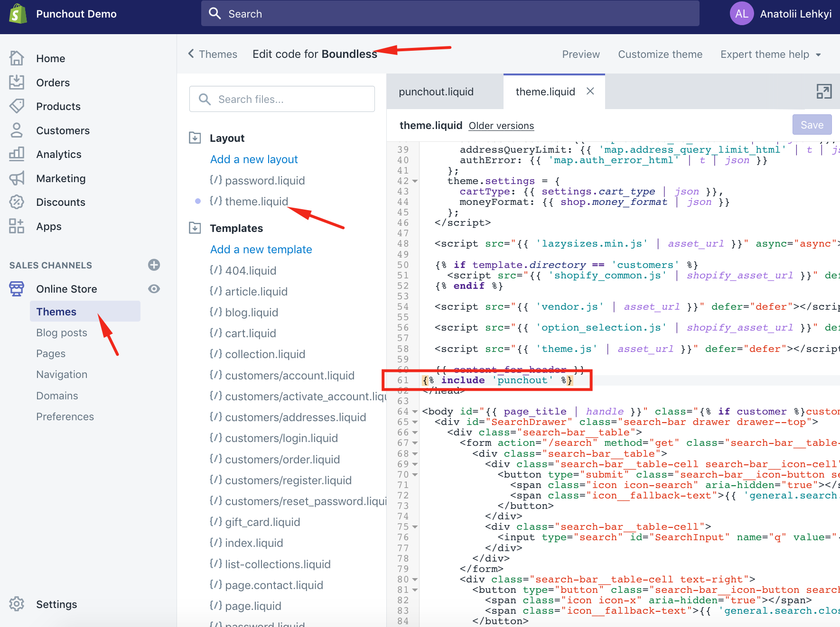Open Expert theme help dropdown
The image size is (840, 627).
pos(771,55)
